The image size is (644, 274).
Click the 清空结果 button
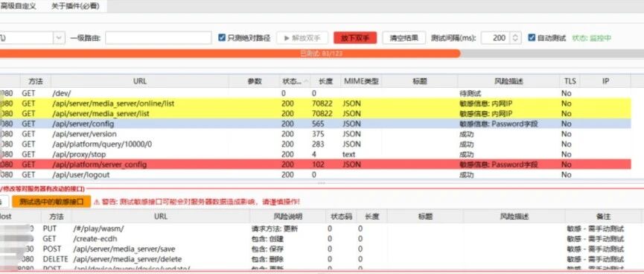tap(404, 38)
